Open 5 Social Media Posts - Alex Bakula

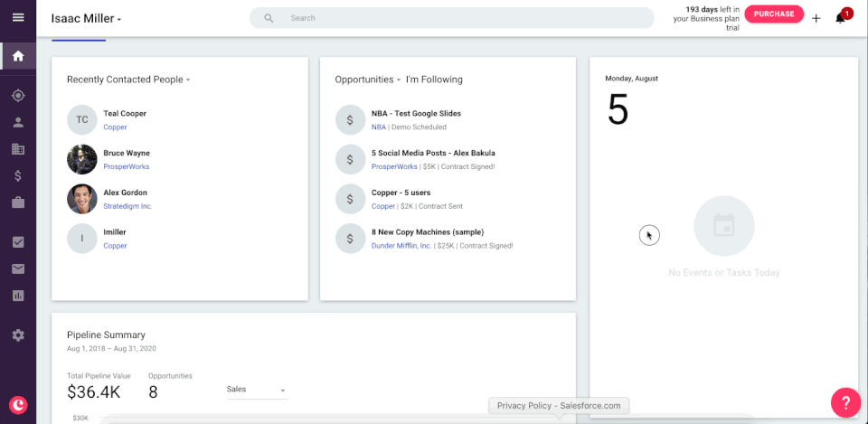click(x=433, y=154)
